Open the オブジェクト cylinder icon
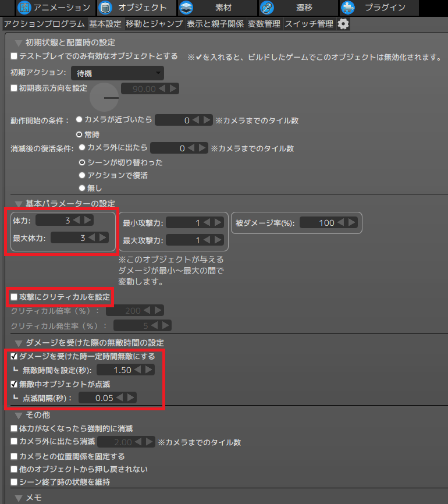 pyautogui.click(x=105, y=8)
